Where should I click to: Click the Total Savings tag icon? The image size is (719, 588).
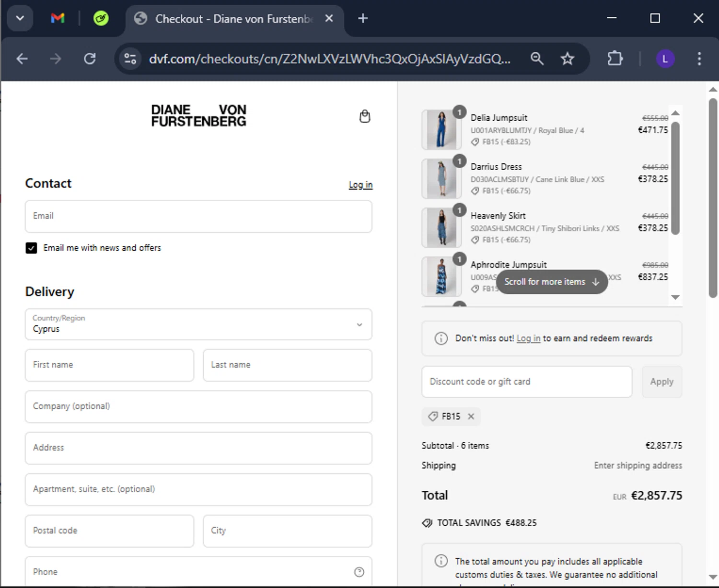[x=427, y=523]
